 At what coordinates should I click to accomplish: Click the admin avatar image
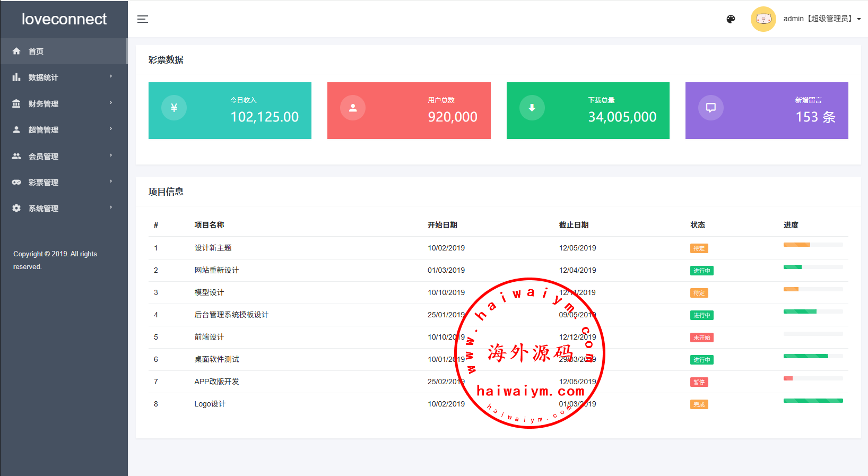[763, 19]
